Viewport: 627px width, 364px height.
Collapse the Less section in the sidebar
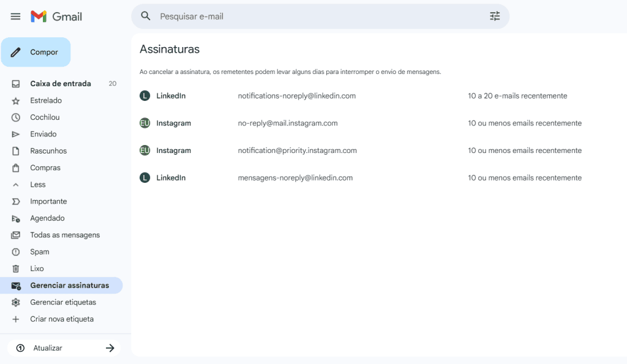click(x=37, y=184)
